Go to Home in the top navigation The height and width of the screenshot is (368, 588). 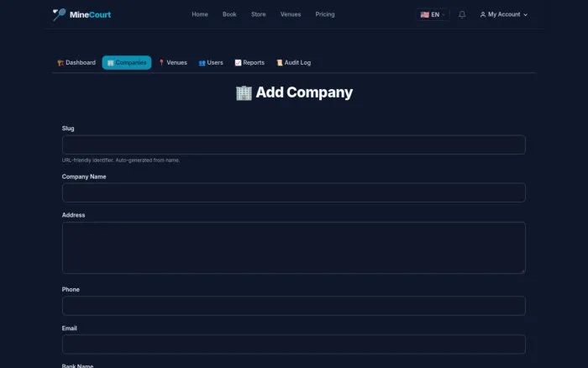(x=200, y=14)
